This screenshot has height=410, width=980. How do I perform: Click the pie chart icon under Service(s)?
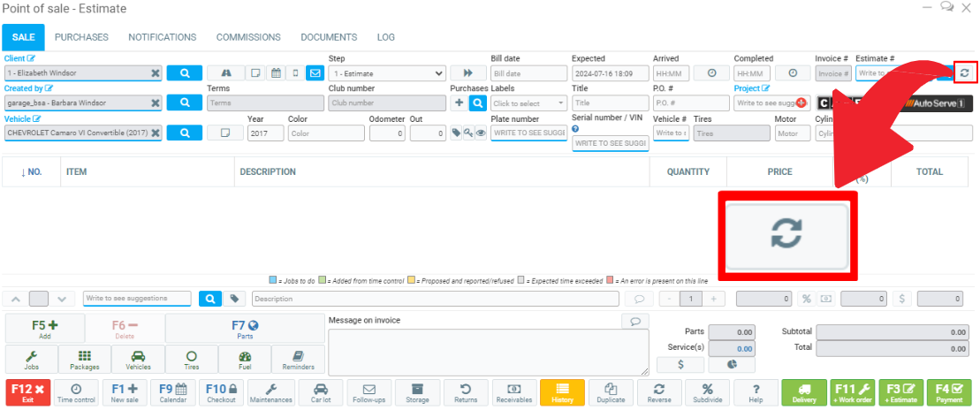[x=733, y=364]
